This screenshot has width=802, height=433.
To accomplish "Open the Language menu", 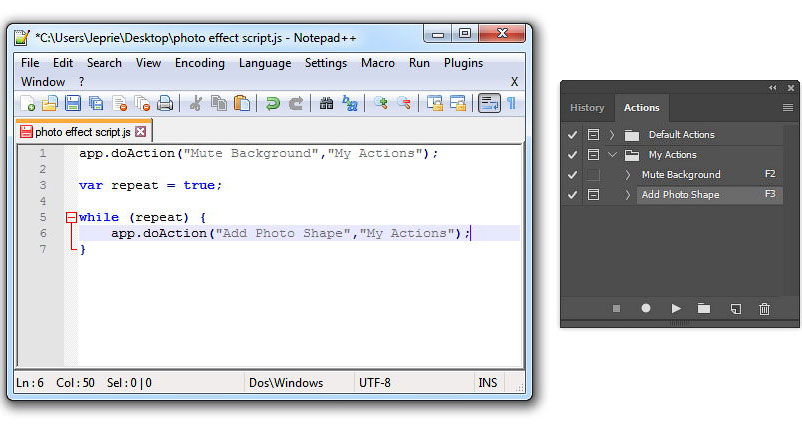I will pyautogui.click(x=265, y=63).
